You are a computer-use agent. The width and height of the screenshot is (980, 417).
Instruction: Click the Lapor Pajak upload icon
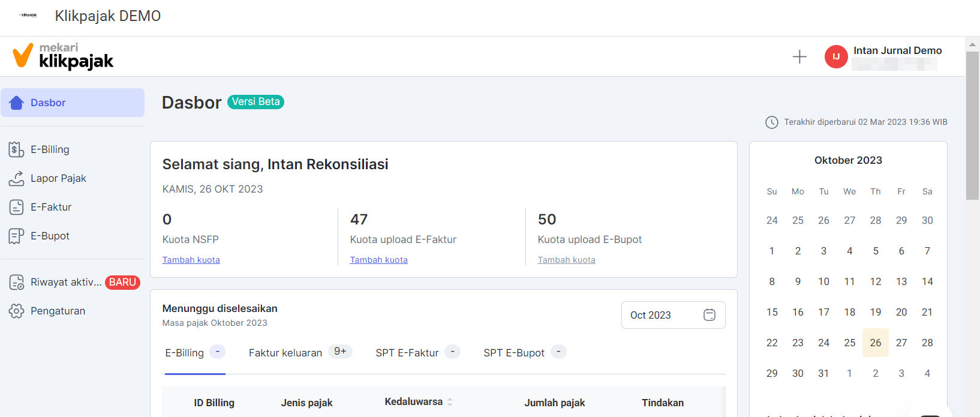16,178
